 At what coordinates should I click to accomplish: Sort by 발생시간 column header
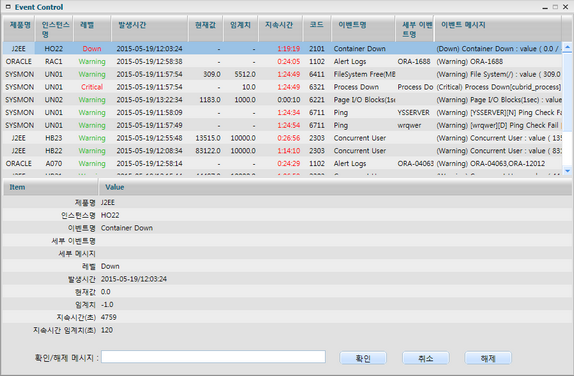pyautogui.click(x=150, y=29)
